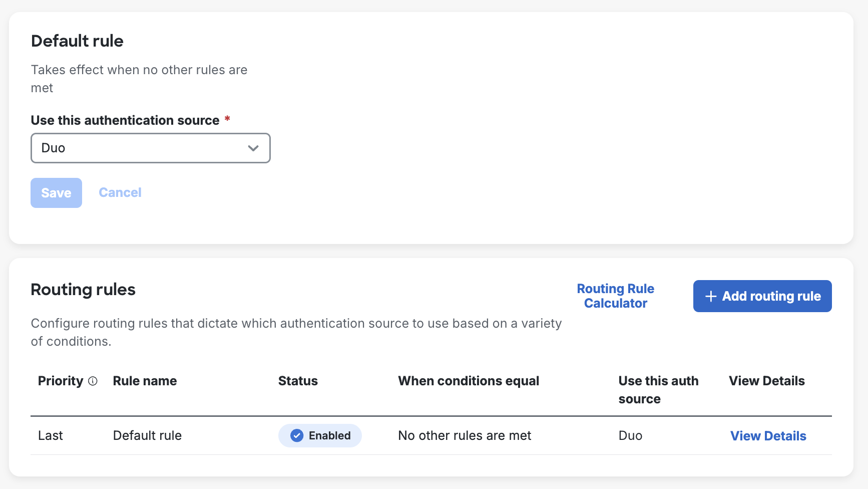Click the checkmark inside the Enabled badge
Screen dimensions: 868x489
click(297, 435)
